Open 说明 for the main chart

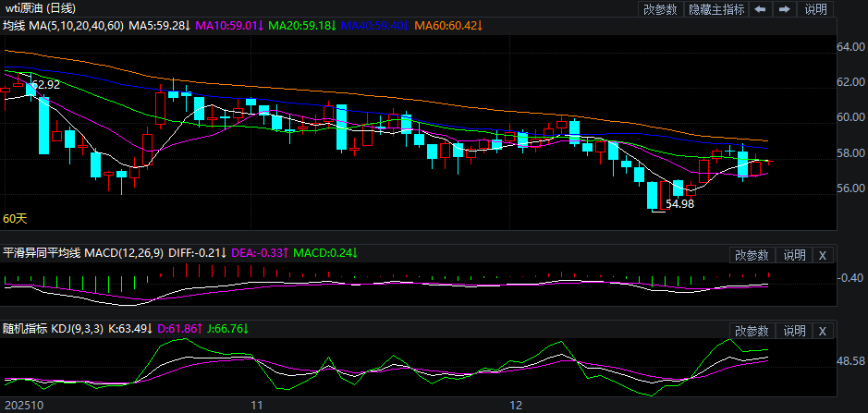tap(816, 9)
